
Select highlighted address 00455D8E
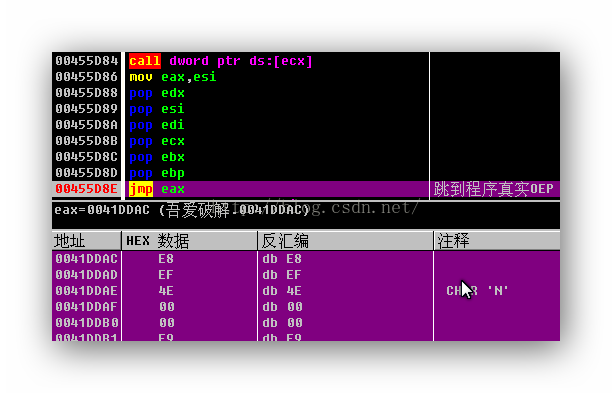tap(86, 189)
